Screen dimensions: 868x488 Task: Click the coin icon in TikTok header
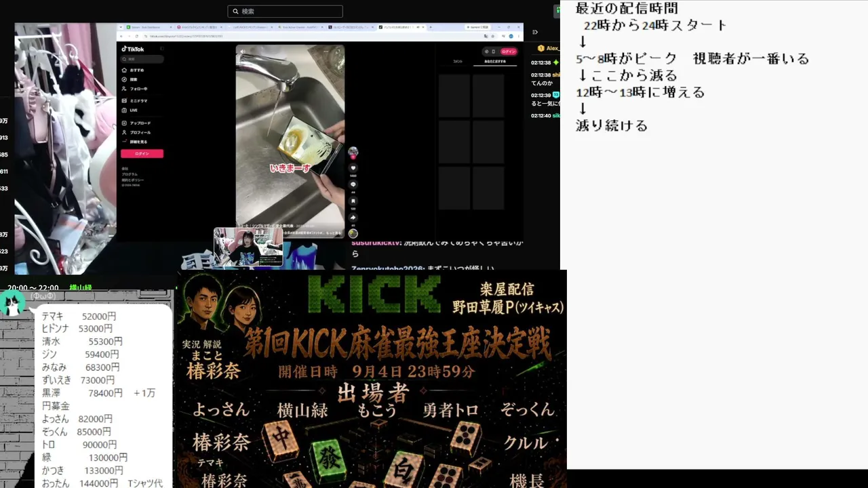tap(486, 52)
